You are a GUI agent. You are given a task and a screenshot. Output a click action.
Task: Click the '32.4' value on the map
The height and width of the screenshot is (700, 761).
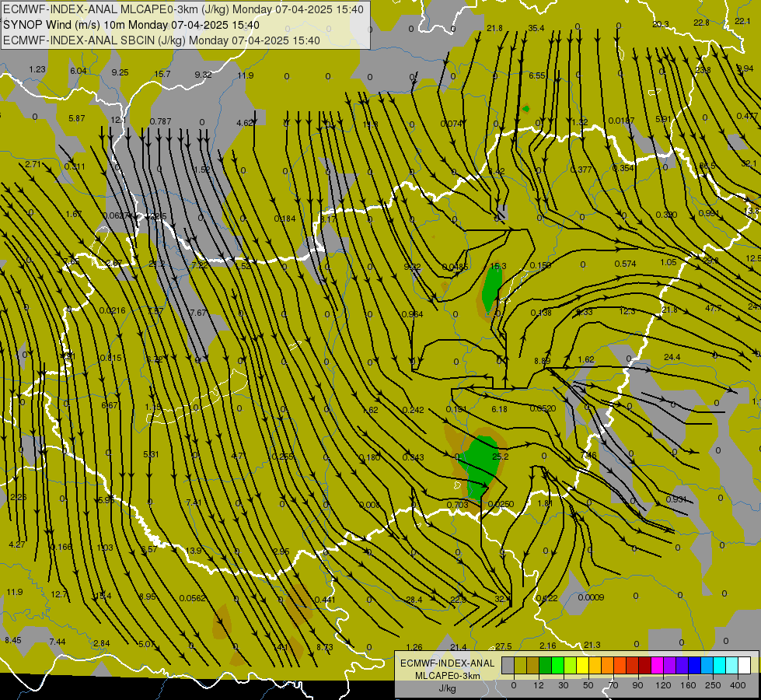[503, 599]
